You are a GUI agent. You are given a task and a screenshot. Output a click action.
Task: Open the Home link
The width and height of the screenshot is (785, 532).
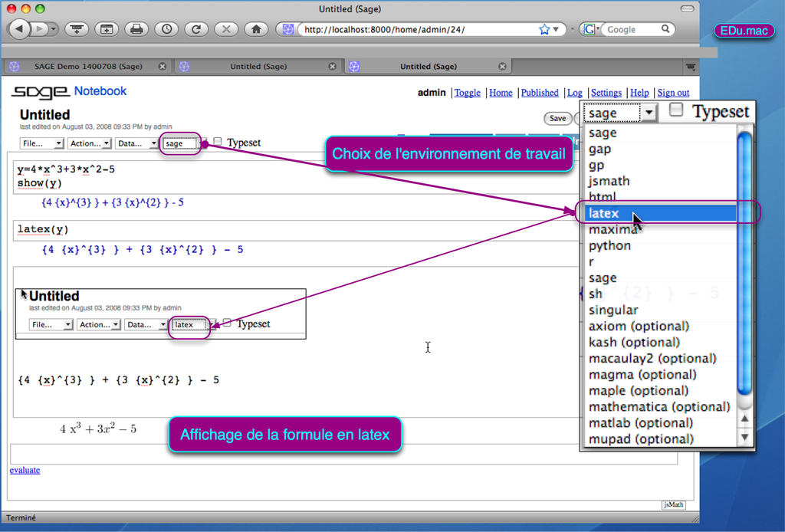[x=501, y=93]
